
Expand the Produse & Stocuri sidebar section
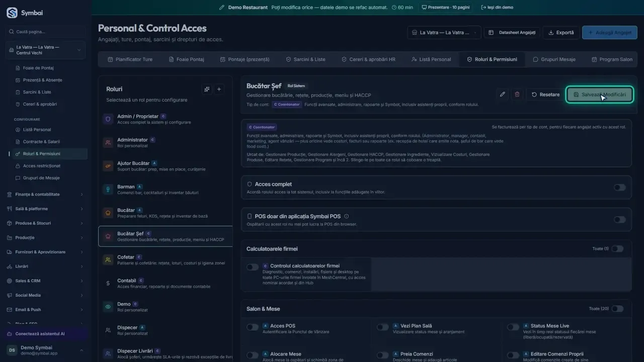click(x=46, y=223)
